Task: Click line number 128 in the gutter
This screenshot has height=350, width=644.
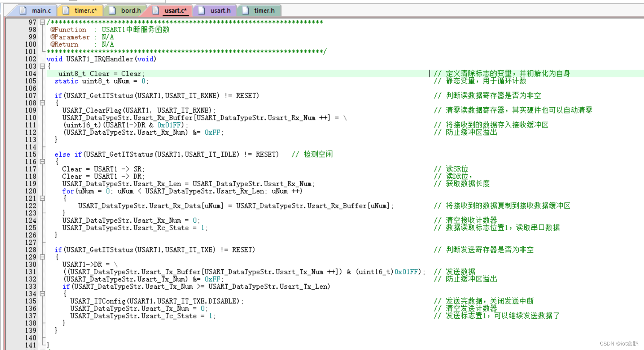Action: (30, 250)
